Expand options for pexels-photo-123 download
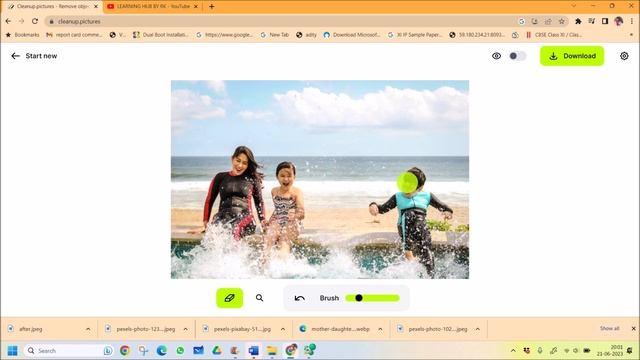Image resolution: width=640 pixels, height=360 pixels. pyautogui.click(x=186, y=329)
